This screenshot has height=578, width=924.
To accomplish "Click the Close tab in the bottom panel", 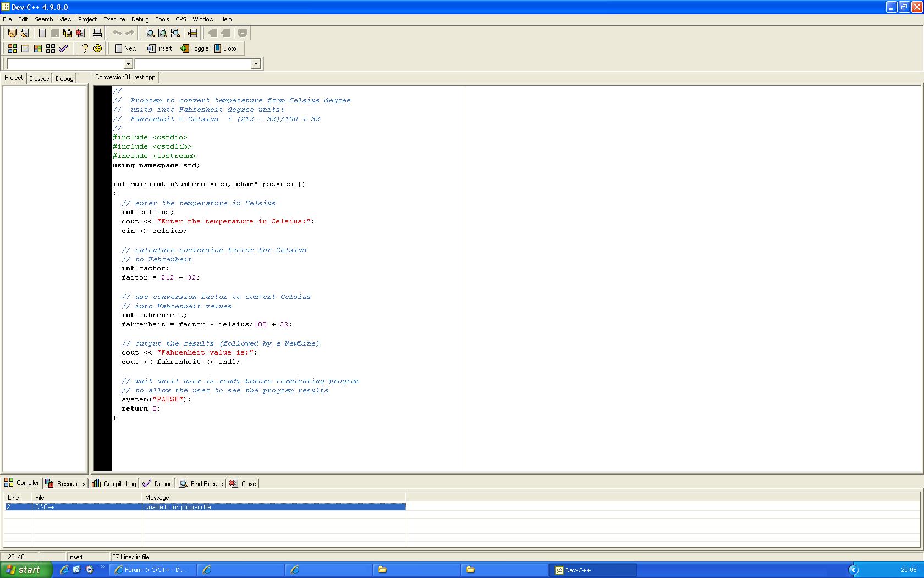I will coord(243,483).
